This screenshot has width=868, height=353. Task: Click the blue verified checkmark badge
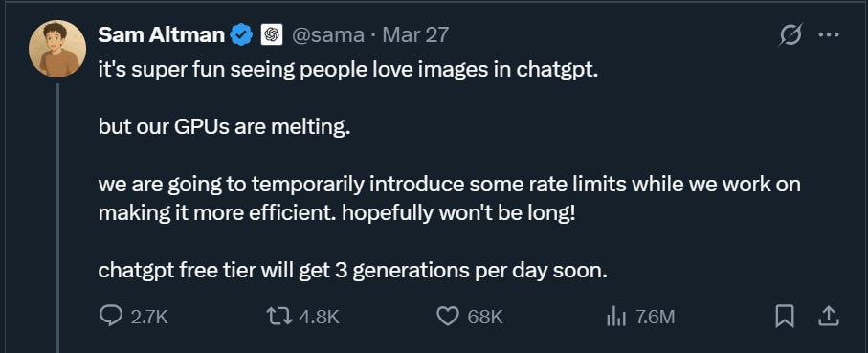tap(241, 35)
